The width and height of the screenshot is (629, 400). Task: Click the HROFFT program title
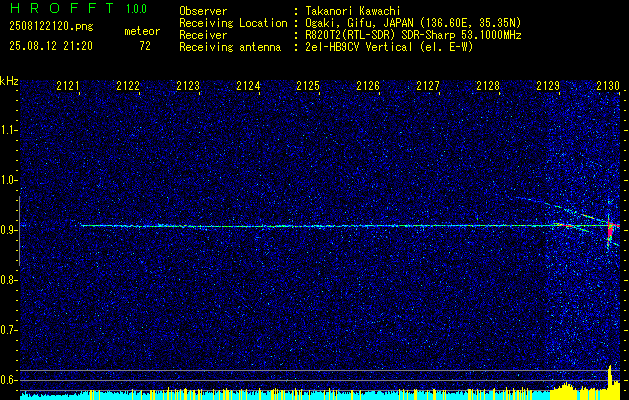click(x=61, y=8)
